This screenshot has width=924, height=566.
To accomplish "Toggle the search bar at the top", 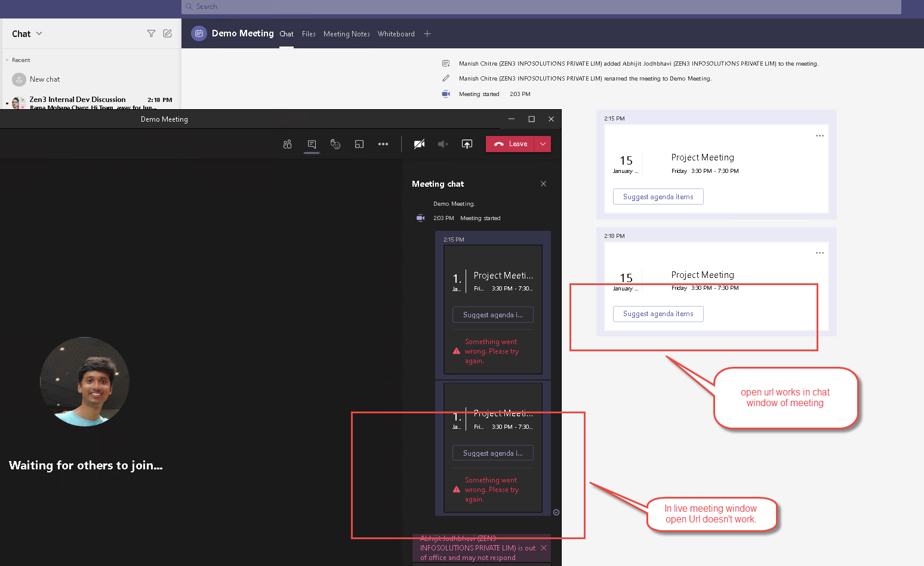I will pyautogui.click(x=537, y=7).
